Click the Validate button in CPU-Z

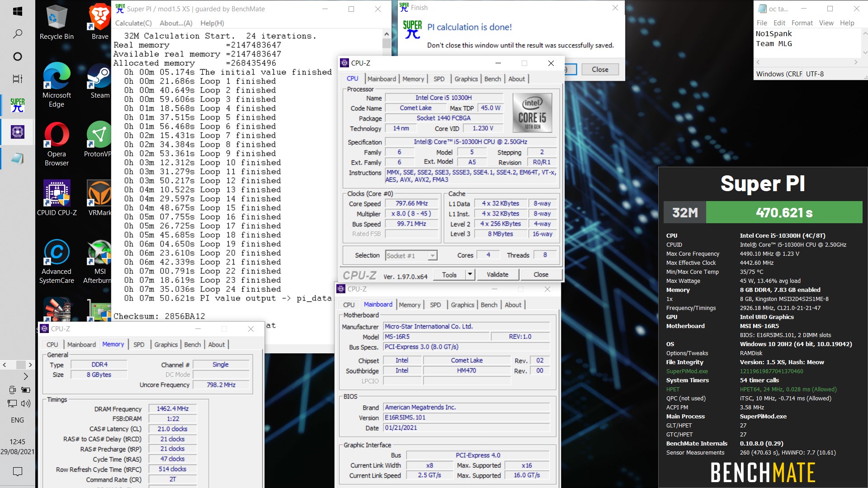(497, 275)
